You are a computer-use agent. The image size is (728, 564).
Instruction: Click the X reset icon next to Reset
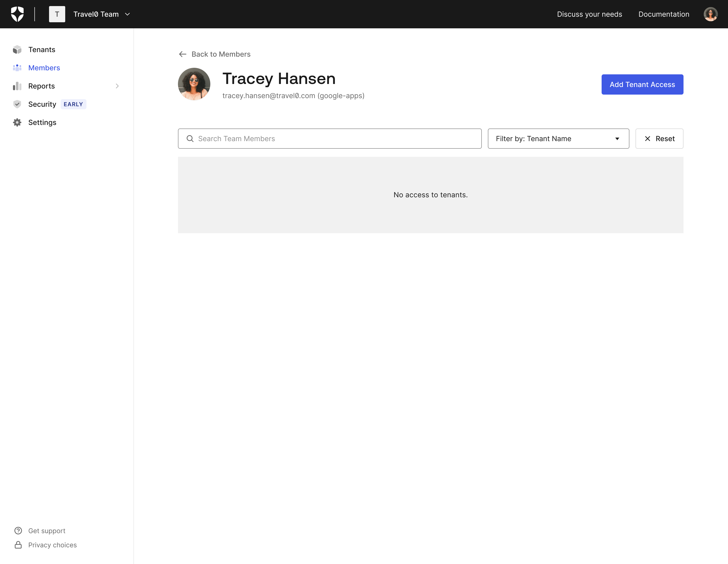click(x=647, y=138)
